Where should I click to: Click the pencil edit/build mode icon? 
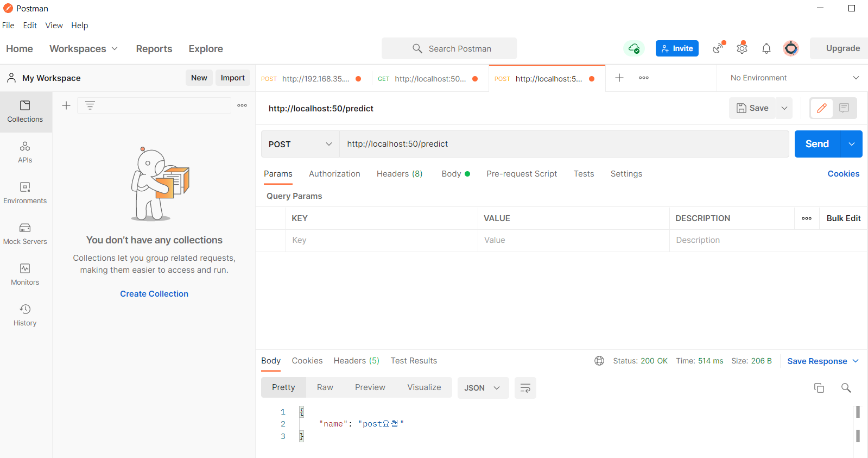click(x=822, y=108)
